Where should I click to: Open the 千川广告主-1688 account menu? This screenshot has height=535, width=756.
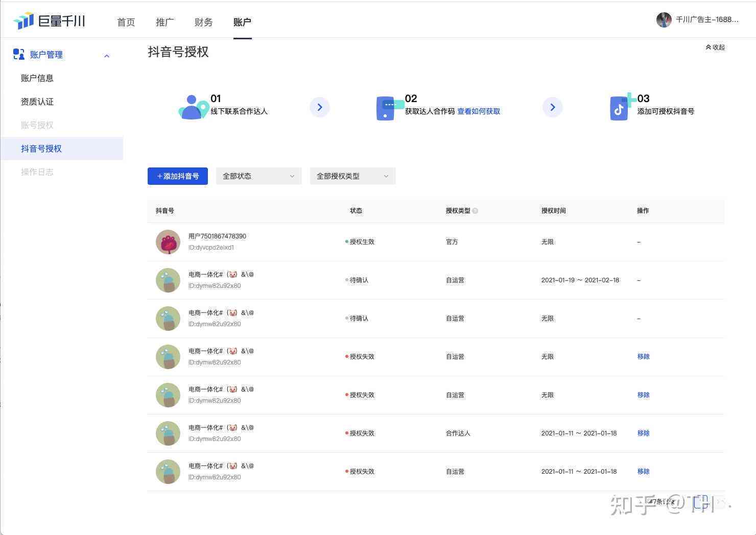click(707, 19)
